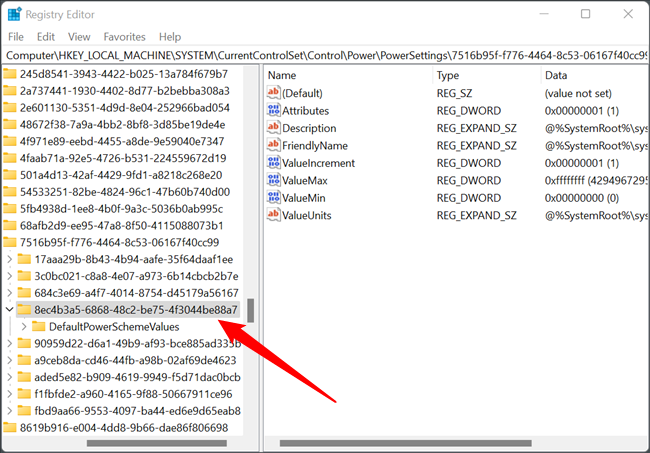Click the tree pane horizontal scrollbar thumb
Image resolution: width=650 pixels, height=453 pixels.
[157, 443]
